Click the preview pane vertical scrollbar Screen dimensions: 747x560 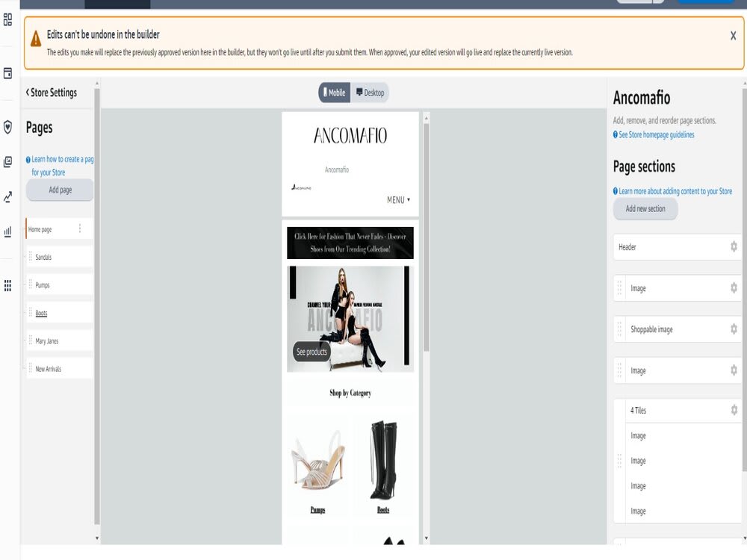[427, 237]
